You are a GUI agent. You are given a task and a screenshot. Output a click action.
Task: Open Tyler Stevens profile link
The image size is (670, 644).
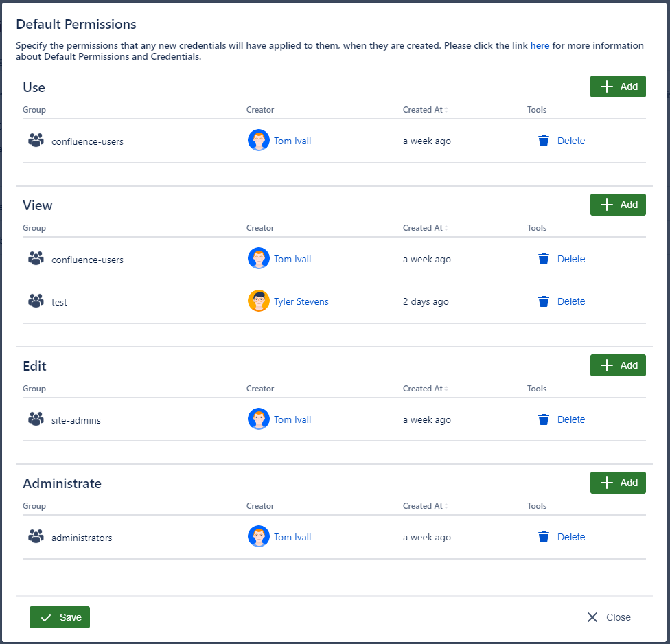[x=301, y=301]
